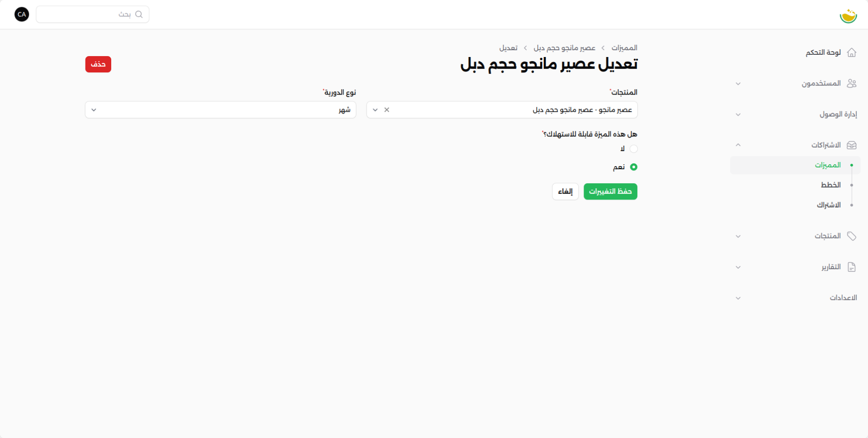
Task: Click the red حذف button
Action: point(98,64)
